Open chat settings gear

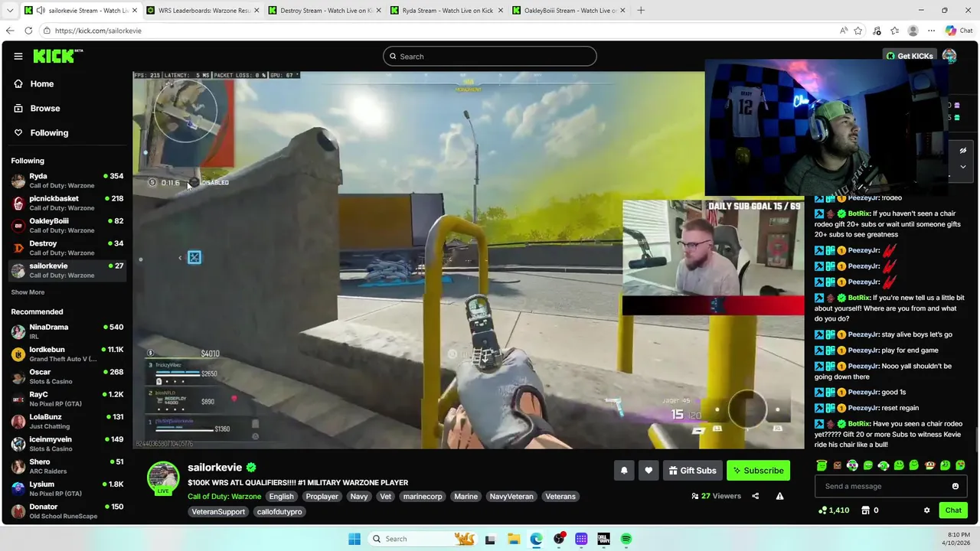click(926, 510)
